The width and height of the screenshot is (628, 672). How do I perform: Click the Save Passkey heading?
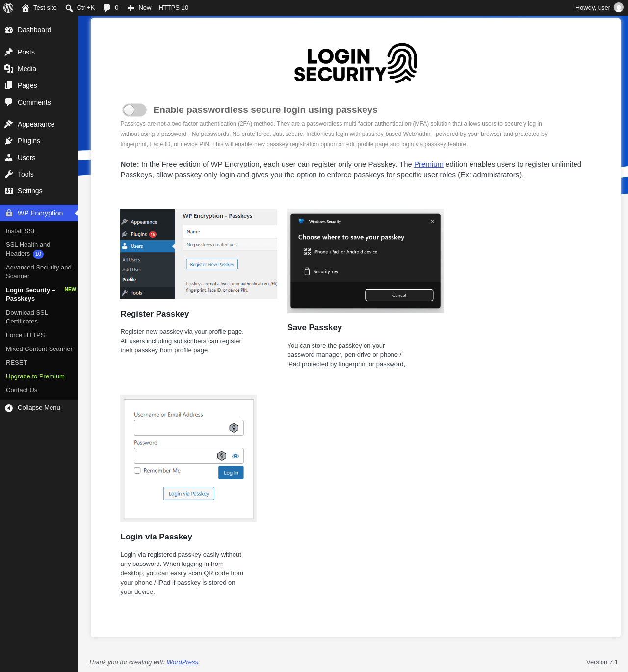[314, 328]
